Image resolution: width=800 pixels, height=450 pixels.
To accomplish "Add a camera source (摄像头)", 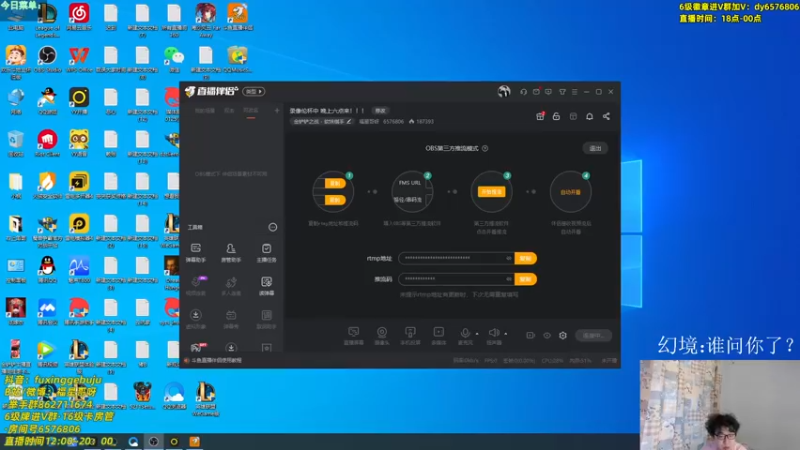I will (382, 336).
